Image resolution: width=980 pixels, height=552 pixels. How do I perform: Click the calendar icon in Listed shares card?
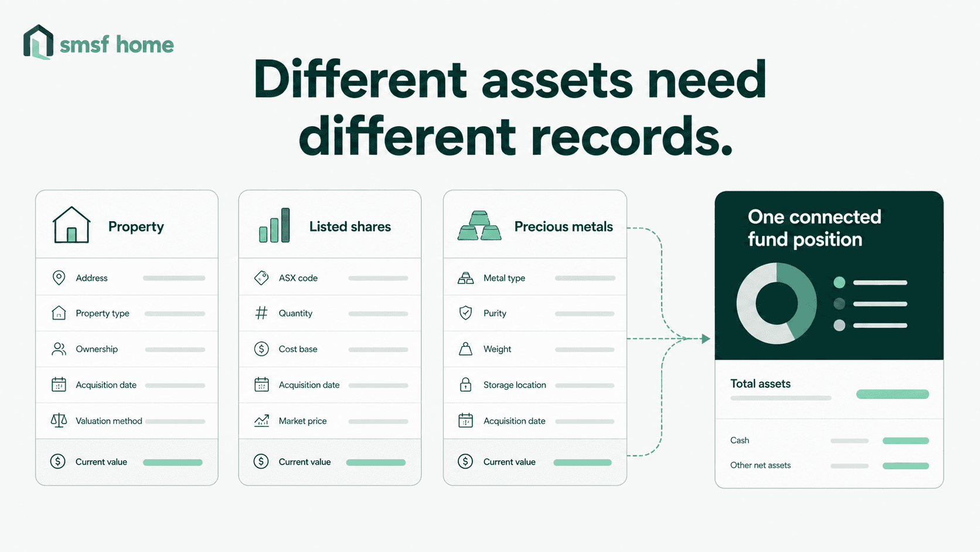point(261,385)
